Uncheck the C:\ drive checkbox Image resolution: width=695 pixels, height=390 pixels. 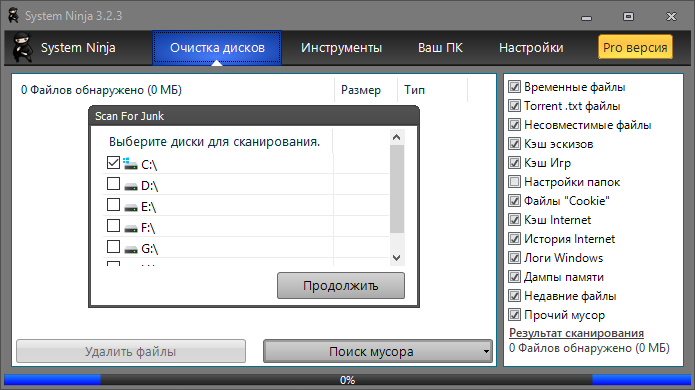113,163
